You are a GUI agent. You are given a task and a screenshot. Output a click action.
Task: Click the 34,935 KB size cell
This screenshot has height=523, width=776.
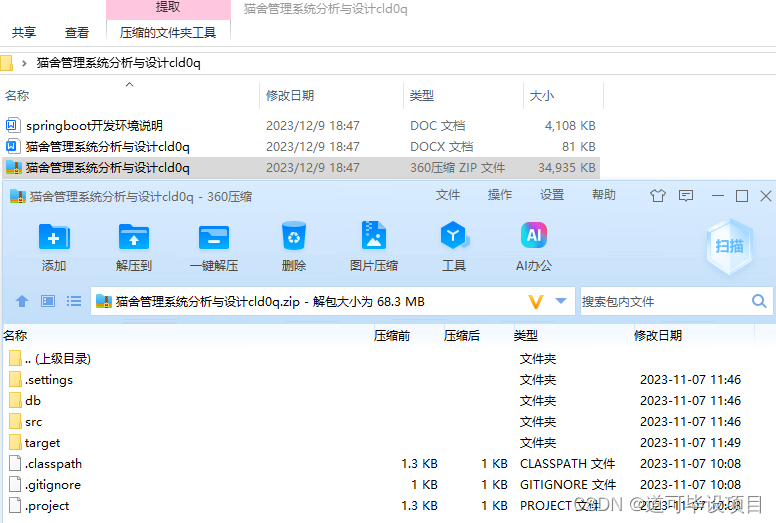pos(567,168)
